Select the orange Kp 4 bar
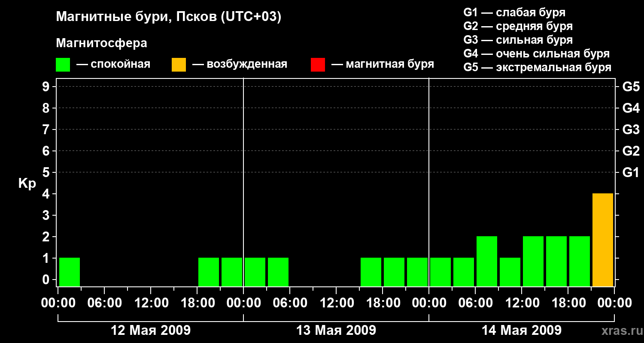The image size is (644, 343). 602,240
